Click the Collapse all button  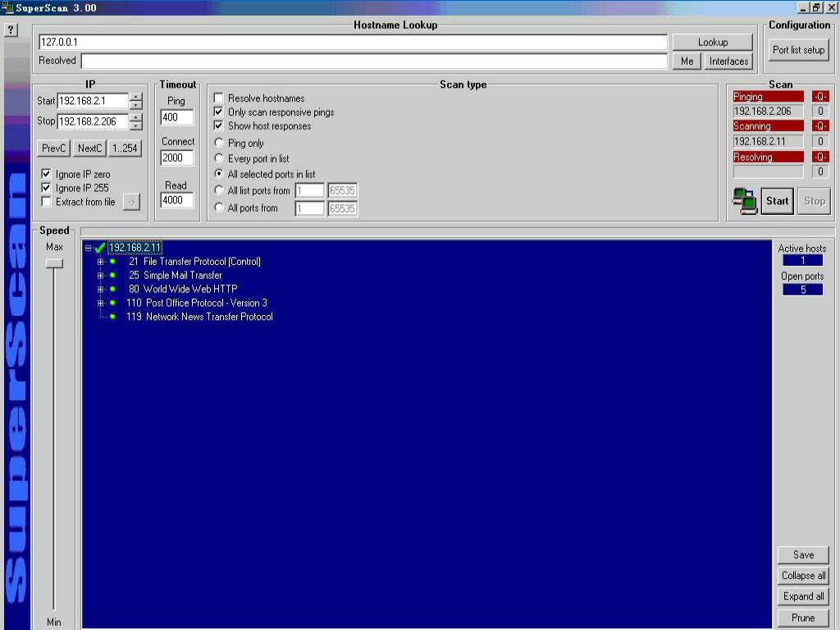pos(803,575)
